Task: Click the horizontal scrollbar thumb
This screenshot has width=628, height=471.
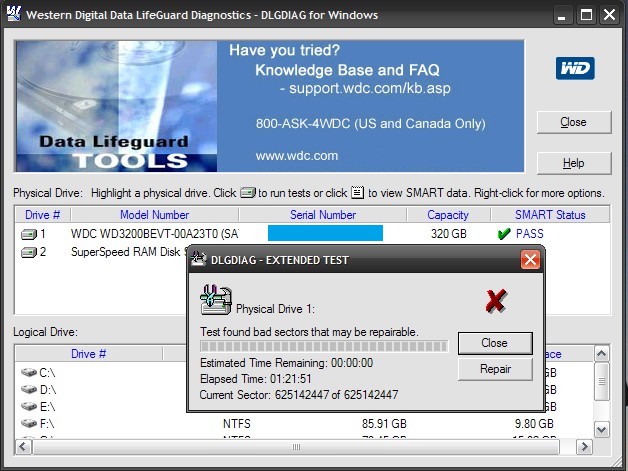Action: click(x=296, y=447)
